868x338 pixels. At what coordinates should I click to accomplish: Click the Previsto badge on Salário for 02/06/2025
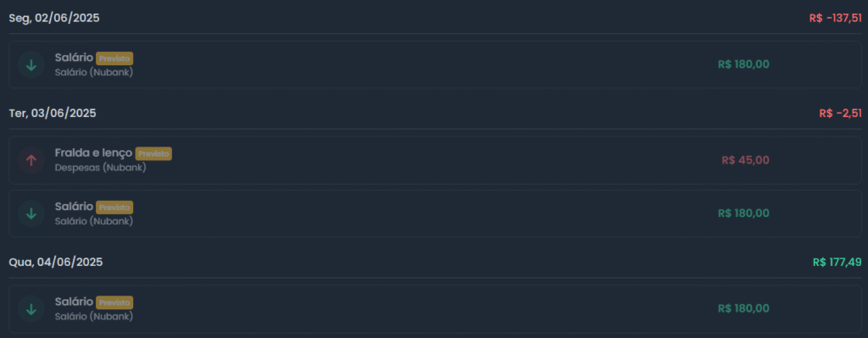[x=114, y=58]
